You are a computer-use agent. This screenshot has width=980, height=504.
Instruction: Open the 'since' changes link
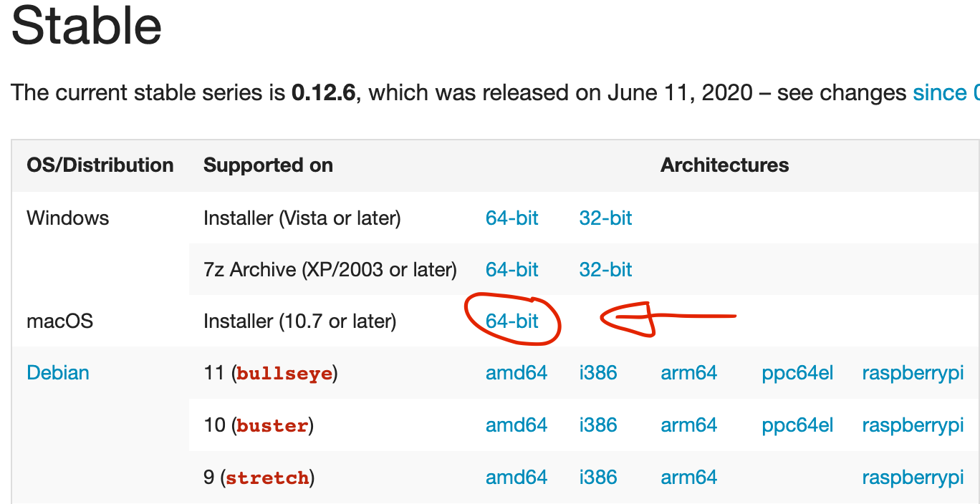click(x=940, y=93)
